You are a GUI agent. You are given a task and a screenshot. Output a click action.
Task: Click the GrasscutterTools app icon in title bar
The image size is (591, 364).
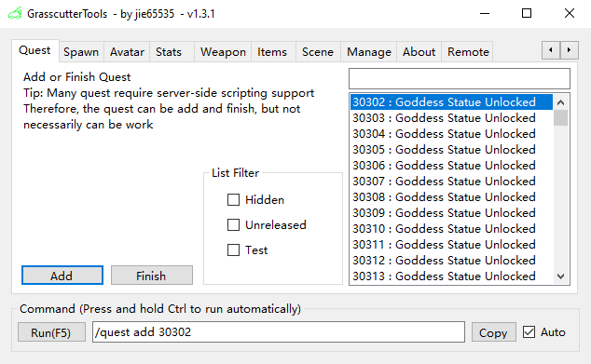[x=15, y=14]
